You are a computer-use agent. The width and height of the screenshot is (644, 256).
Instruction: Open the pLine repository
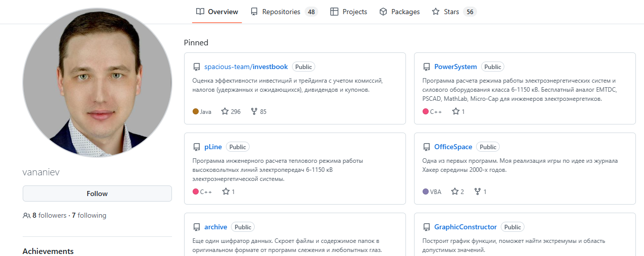[213, 147]
